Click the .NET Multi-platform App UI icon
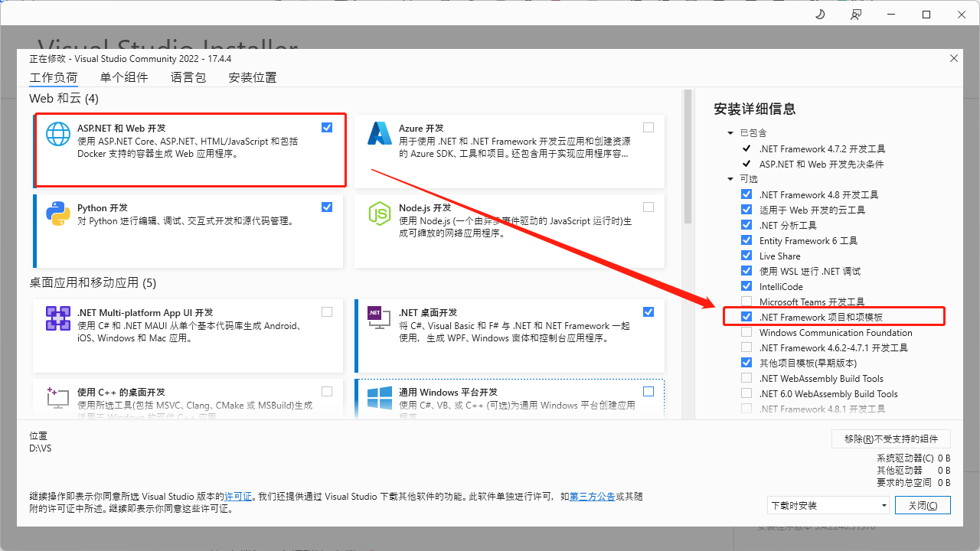980x551 pixels. (58, 318)
